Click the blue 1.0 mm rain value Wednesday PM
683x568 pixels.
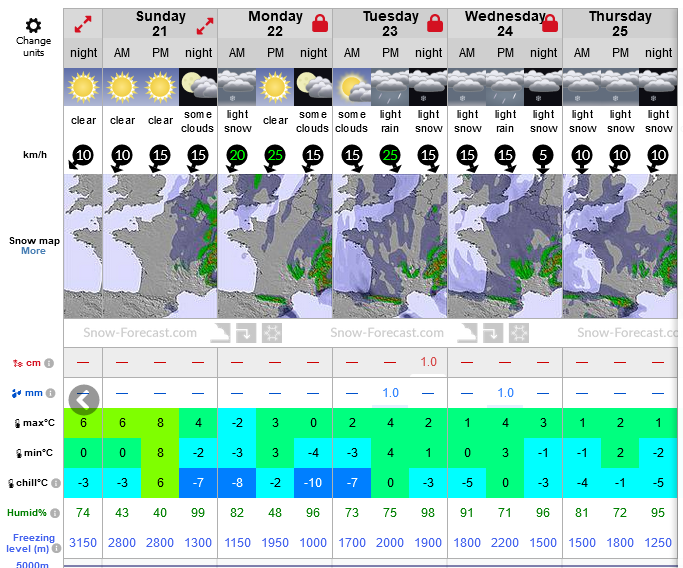click(x=505, y=393)
